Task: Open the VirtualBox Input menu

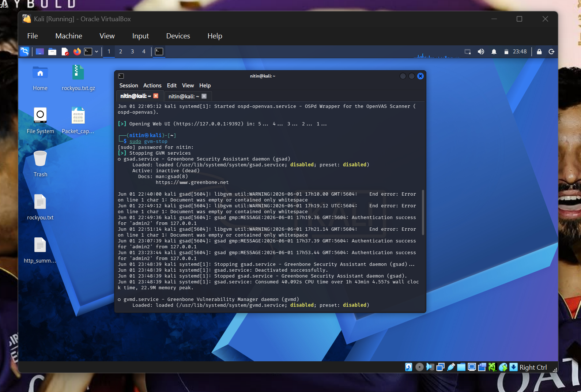Action: [140, 36]
